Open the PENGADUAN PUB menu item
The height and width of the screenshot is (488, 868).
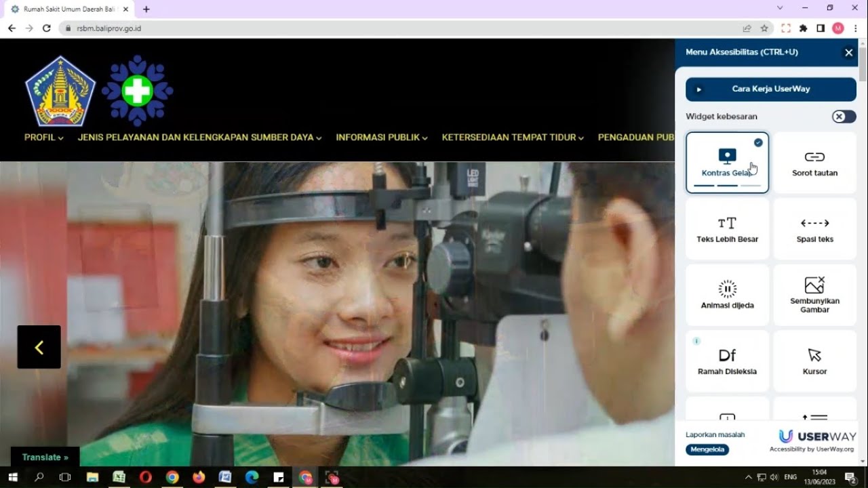pyautogui.click(x=636, y=138)
